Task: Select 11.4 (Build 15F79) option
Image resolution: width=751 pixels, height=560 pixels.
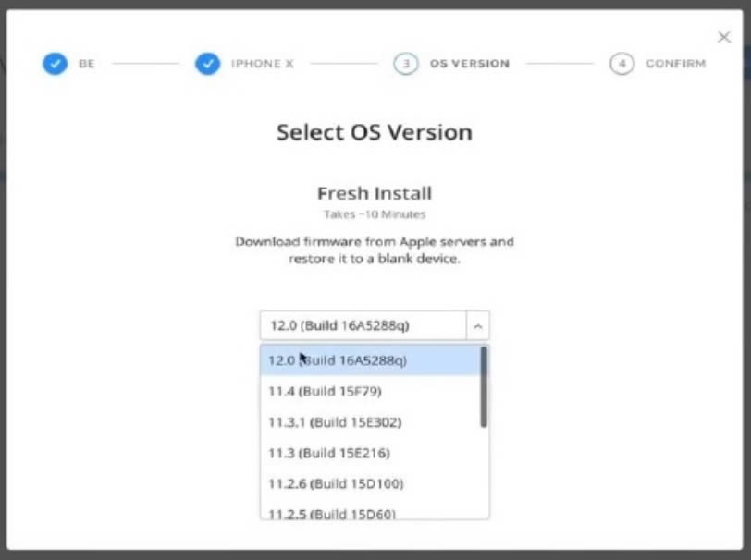Action: (370, 391)
